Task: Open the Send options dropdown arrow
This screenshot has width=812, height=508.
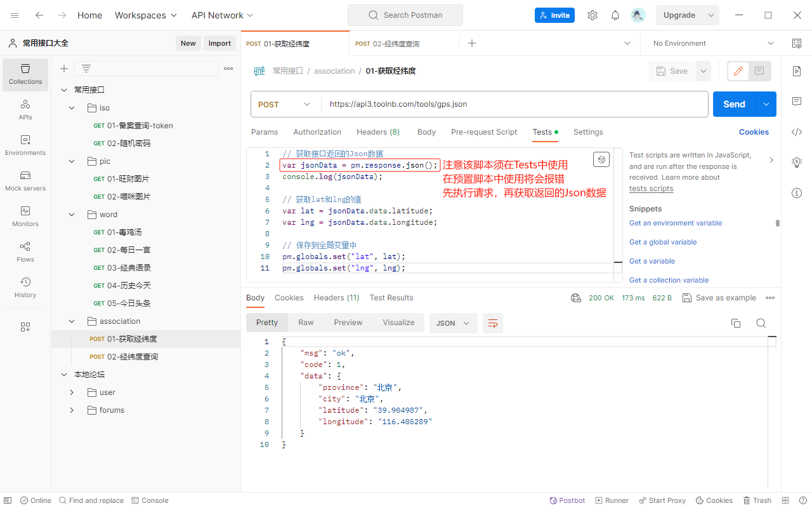Action: coord(766,104)
